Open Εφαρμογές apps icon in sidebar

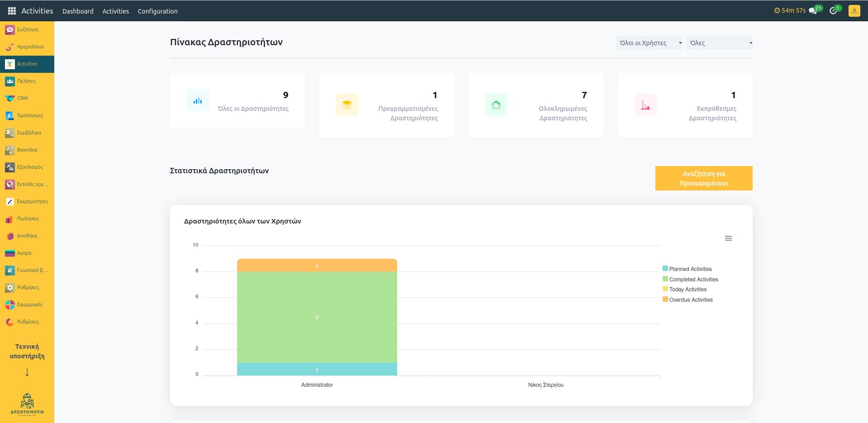click(x=10, y=304)
